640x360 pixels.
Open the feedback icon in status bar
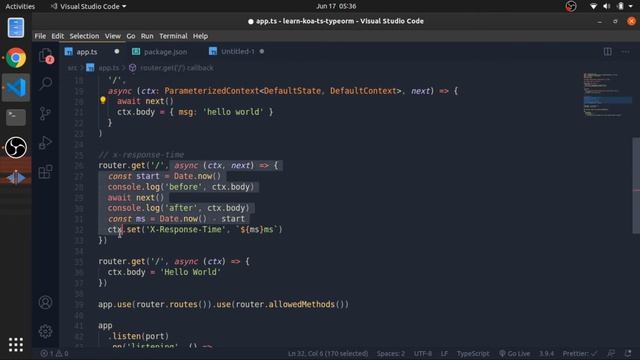[x=611, y=353]
